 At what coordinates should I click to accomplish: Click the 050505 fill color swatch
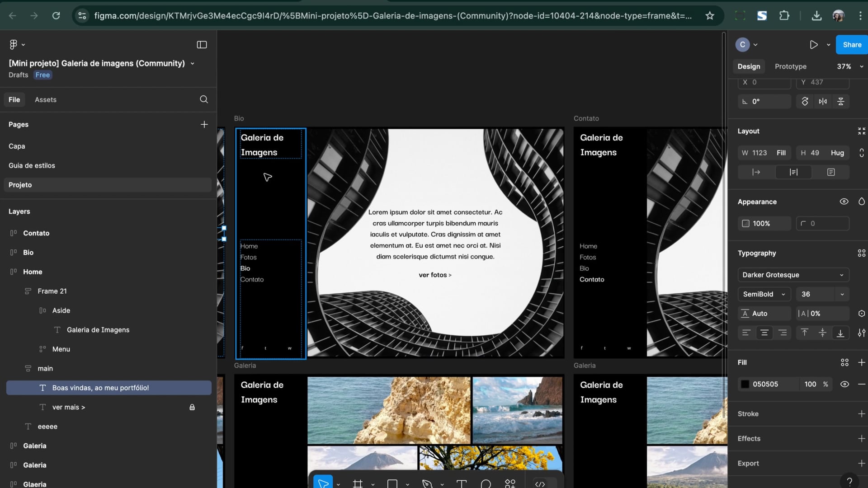click(x=745, y=384)
